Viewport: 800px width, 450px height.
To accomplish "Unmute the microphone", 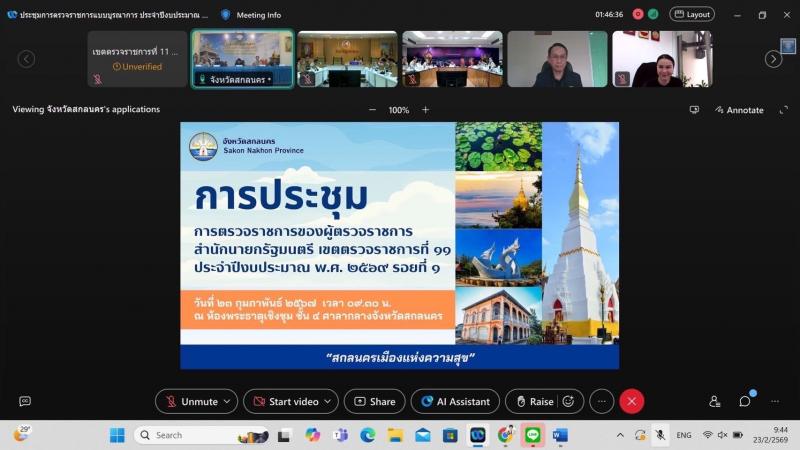I will 191,402.
